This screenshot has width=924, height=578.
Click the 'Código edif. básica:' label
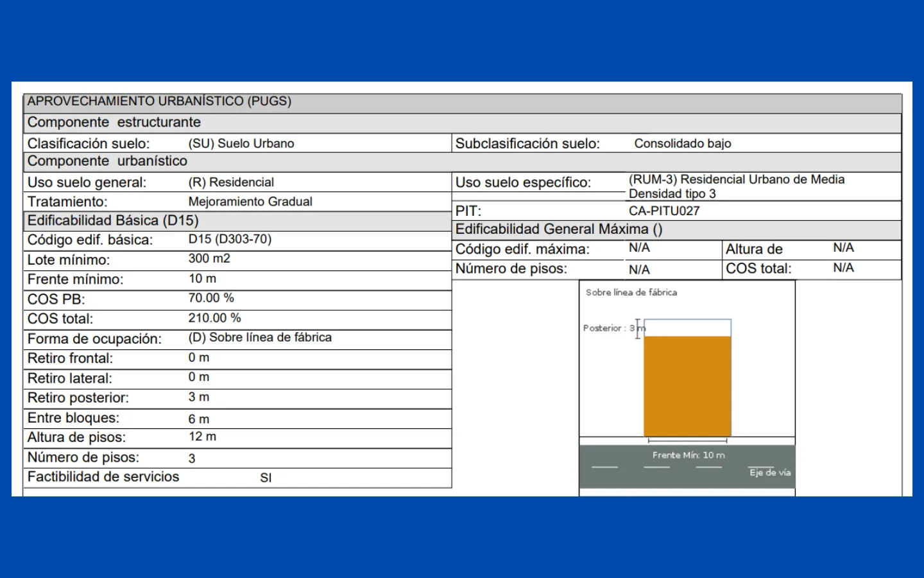[90, 240]
